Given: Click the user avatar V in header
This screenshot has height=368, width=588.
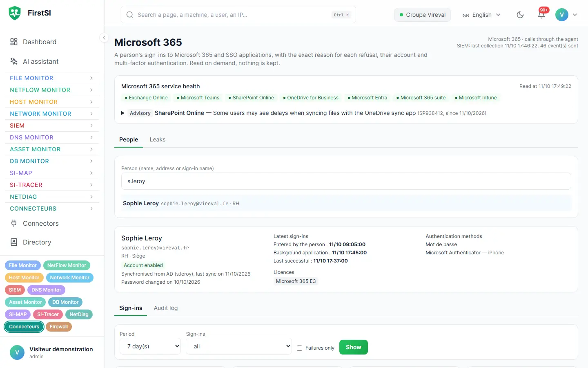Looking at the screenshot, I should pyautogui.click(x=562, y=15).
